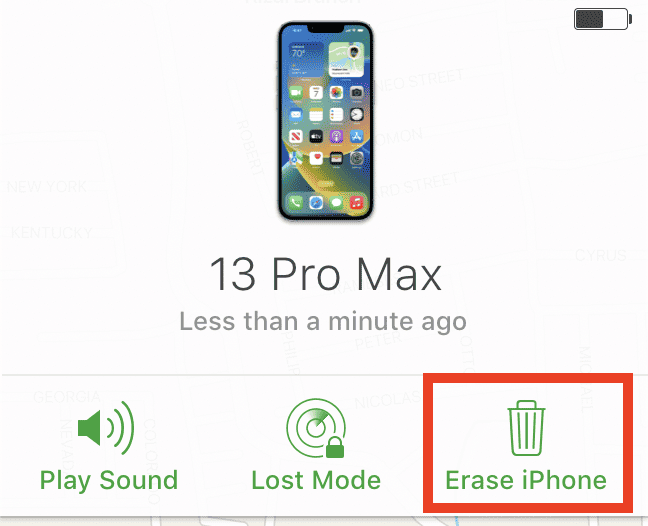Click the Lost Mode radar icon
This screenshot has height=526, width=648.
[x=316, y=428]
